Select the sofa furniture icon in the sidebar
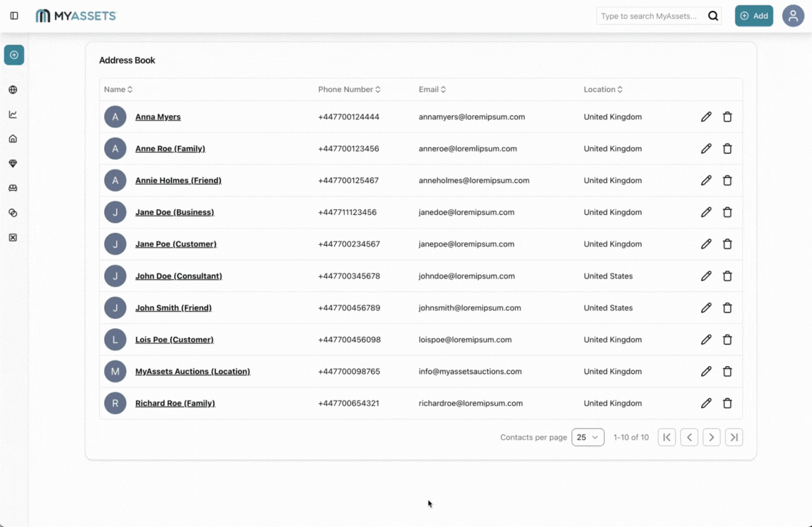The width and height of the screenshot is (812, 527). (13, 187)
